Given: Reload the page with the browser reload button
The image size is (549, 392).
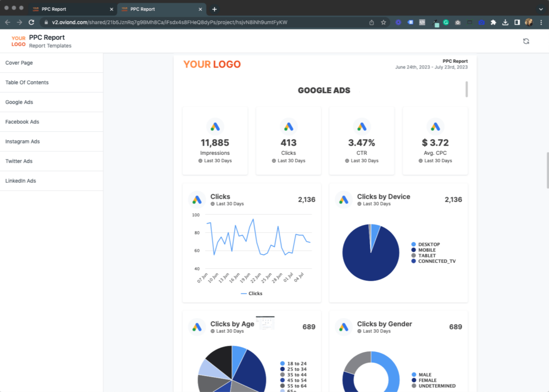Looking at the screenshot, I should pyautogui.click(x=32, y=22).
